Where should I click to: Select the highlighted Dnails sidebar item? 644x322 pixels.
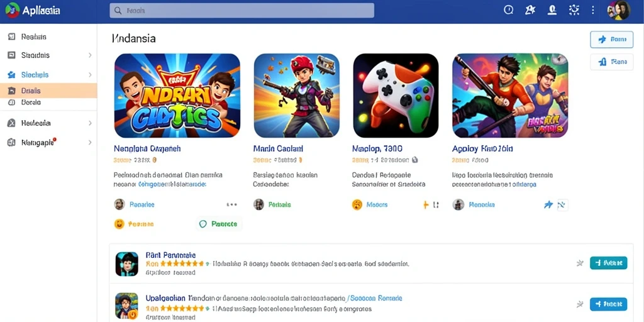point(48,91)
